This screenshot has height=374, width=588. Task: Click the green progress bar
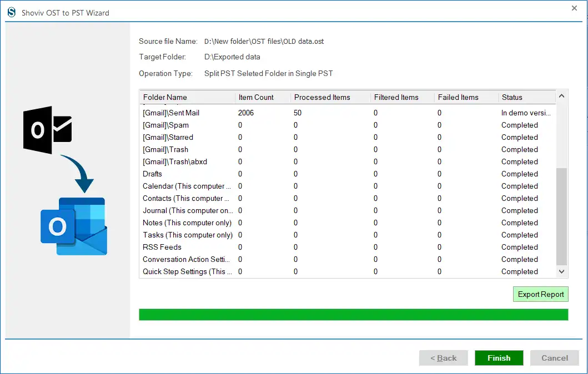click(353, 315)
